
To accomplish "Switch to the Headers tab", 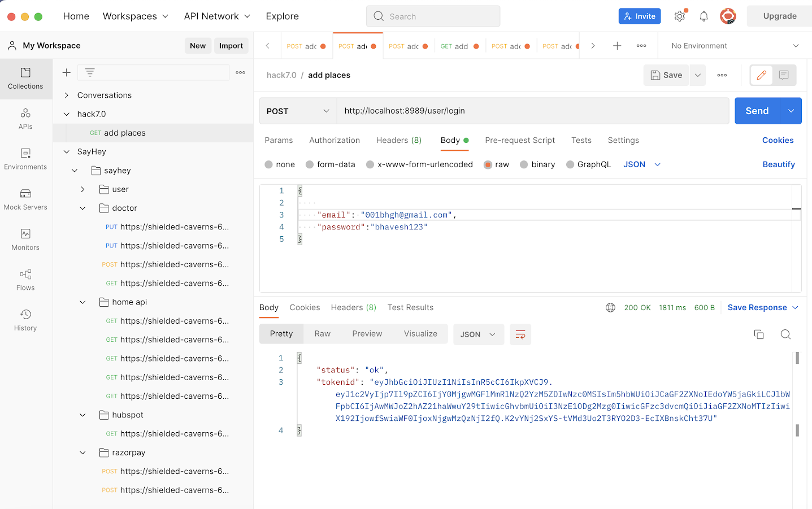I will [399, 140].
